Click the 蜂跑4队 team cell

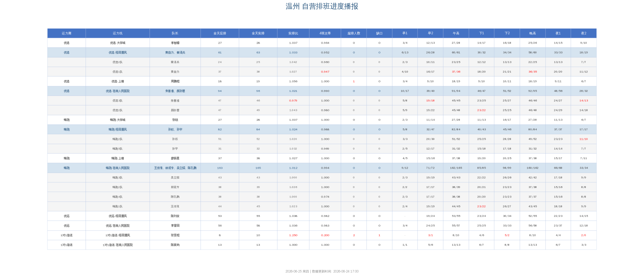(117, 197)
